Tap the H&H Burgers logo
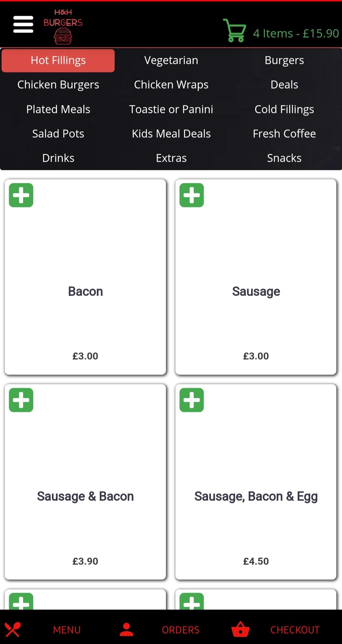 tap(63, 27)
